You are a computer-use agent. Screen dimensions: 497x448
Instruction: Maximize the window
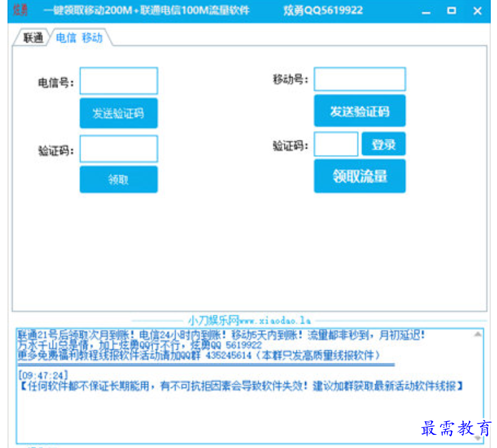[451, 11]
